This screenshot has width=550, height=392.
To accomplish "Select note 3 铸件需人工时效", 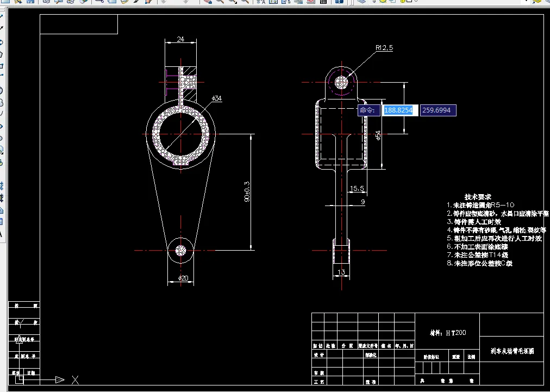I will pos(474,222).
